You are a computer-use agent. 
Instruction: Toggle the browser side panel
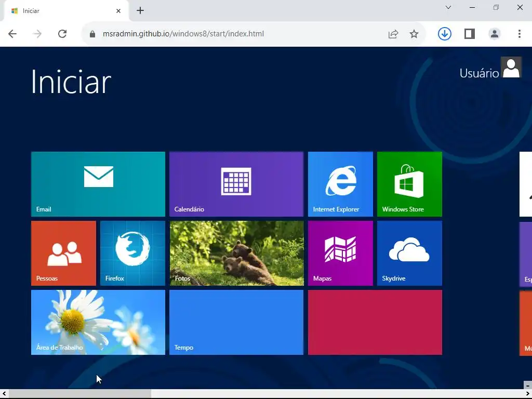coord(470,34)
